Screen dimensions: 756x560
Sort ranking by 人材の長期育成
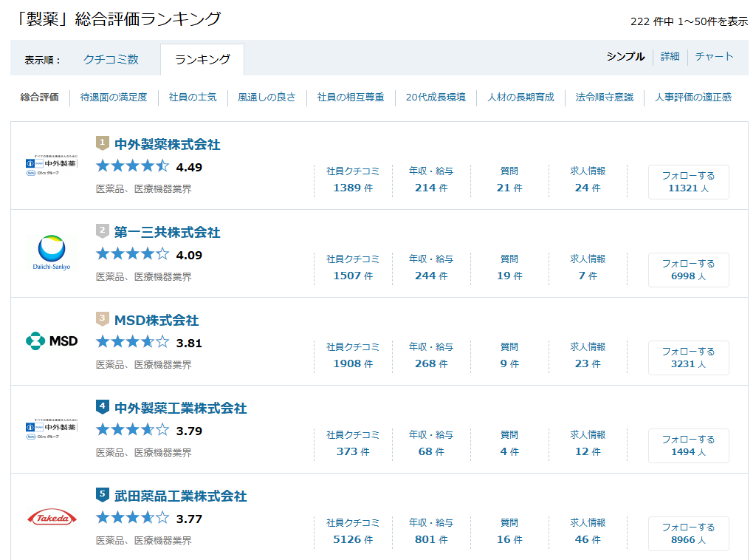coord(520,98)
